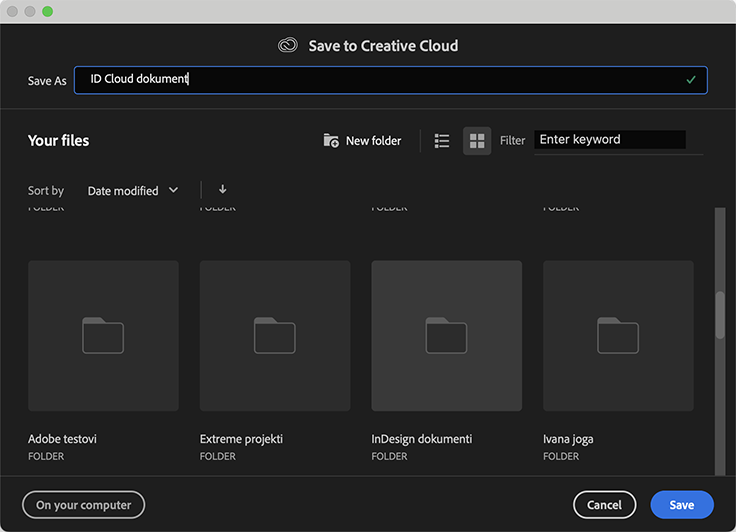
Task: Click the Creative Cloud logo icon
Action: (x=288, y=46)
